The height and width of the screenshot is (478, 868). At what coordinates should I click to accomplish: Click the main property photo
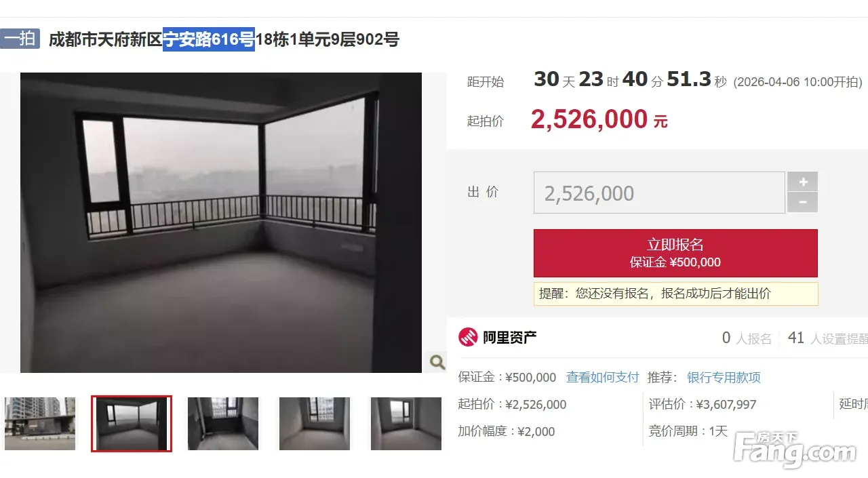point(221,222)
